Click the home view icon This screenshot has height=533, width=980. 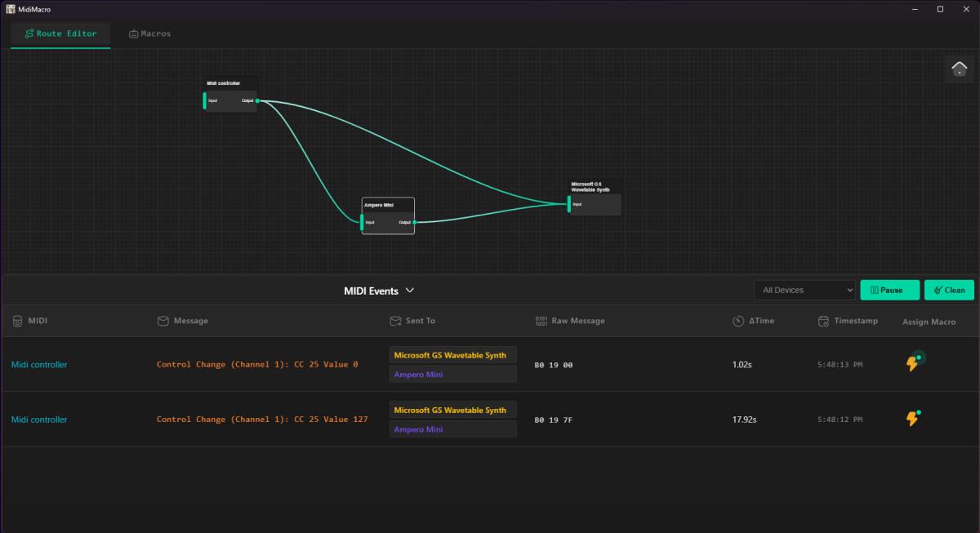(x=960, y=69)
